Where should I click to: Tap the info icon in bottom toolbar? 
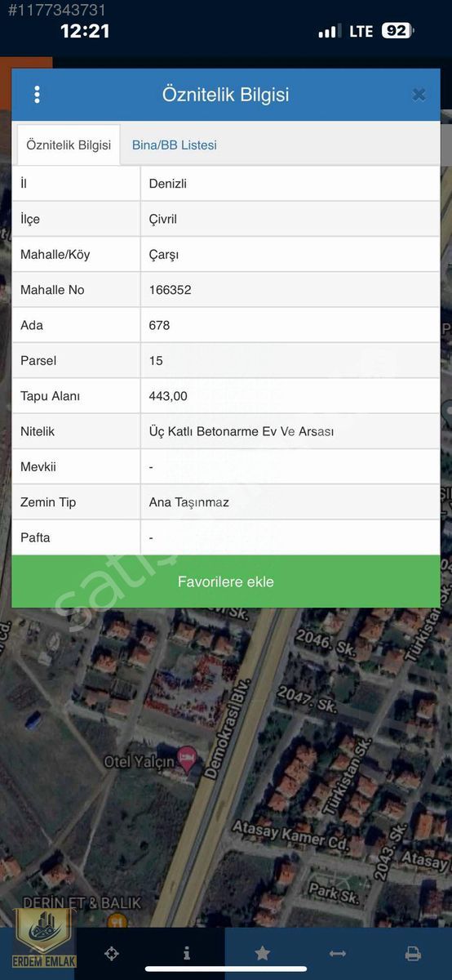tap(187, 953)
